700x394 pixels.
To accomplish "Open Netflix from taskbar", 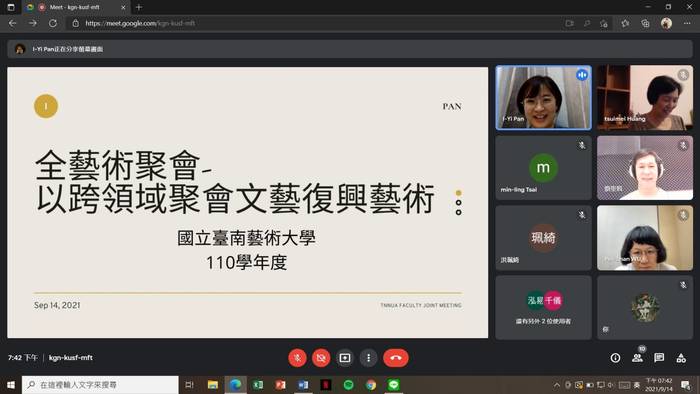I will [x=326, y=385].
